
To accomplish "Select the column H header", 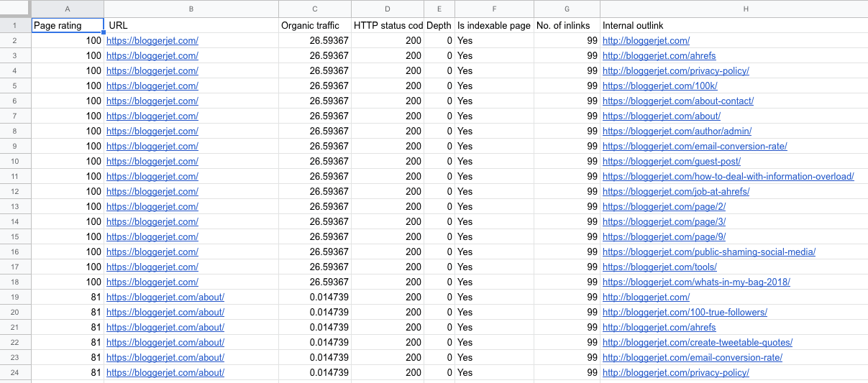I will [x=734, y=9].
